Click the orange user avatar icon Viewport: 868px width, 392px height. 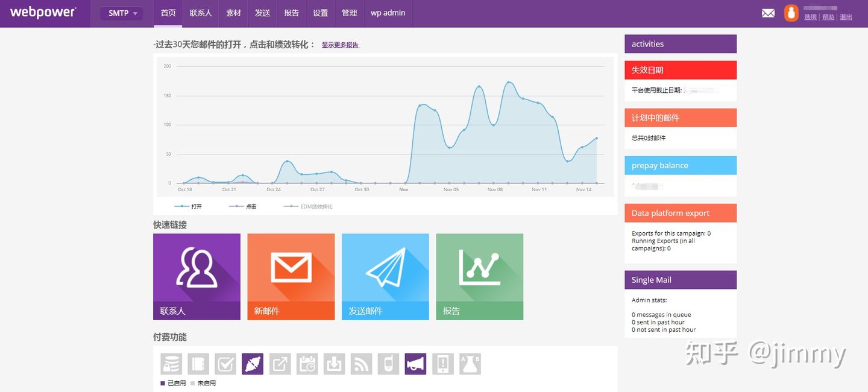(x=791, y=13)
